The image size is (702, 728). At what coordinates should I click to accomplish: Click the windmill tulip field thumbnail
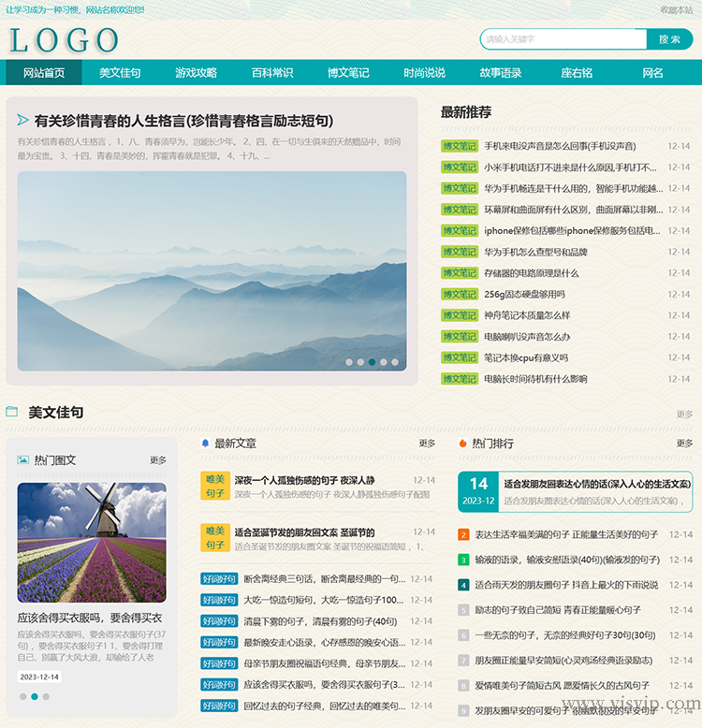tap(92, 543)
